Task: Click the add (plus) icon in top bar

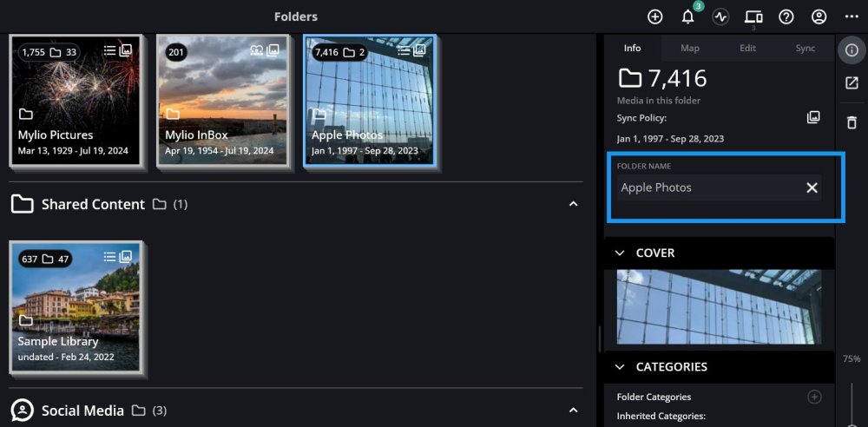Action: tap(654, 17)
